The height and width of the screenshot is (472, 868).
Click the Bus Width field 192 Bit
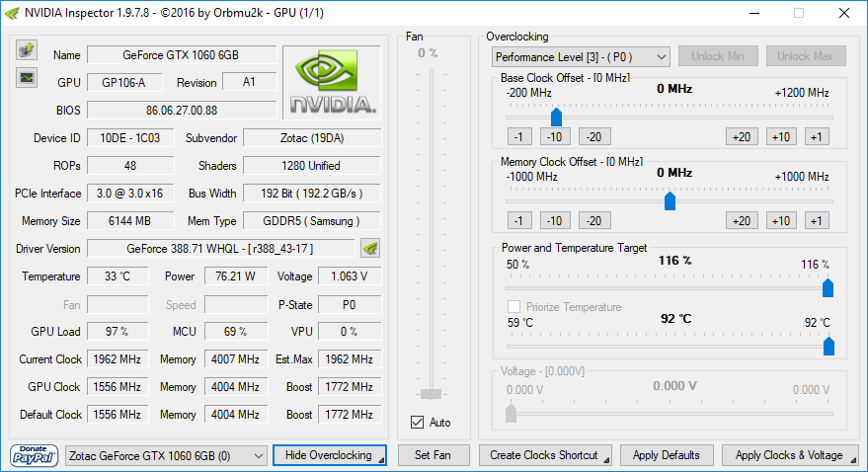pos(312,194)
